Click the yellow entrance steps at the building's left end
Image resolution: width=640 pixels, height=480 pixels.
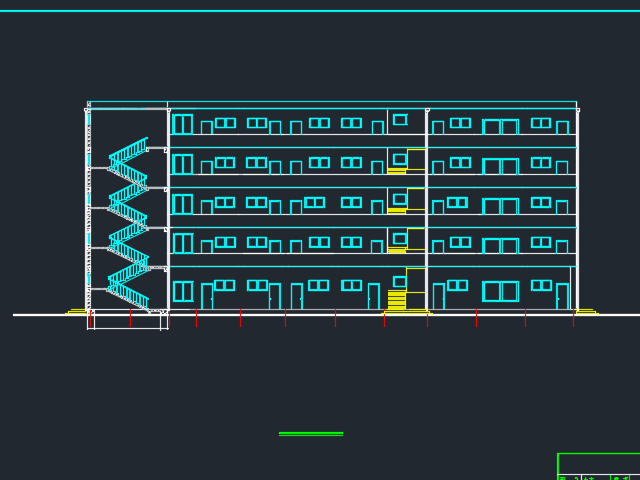[76, 312]
